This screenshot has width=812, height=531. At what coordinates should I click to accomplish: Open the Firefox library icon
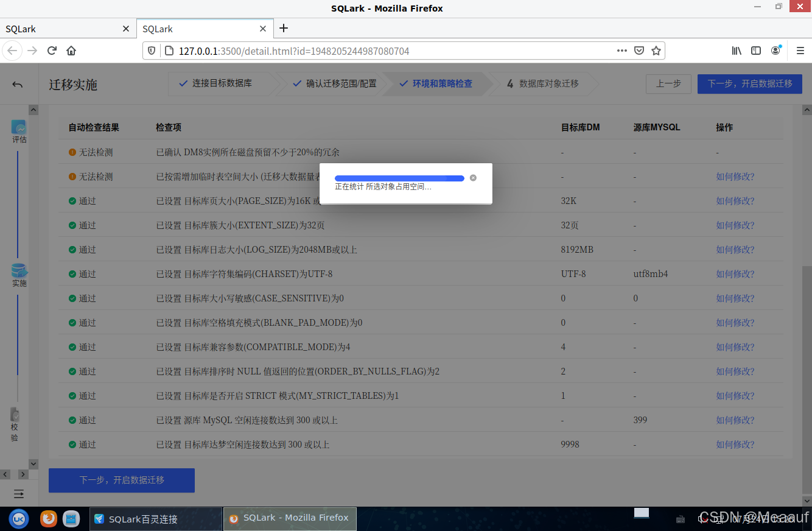coord(737,51)
